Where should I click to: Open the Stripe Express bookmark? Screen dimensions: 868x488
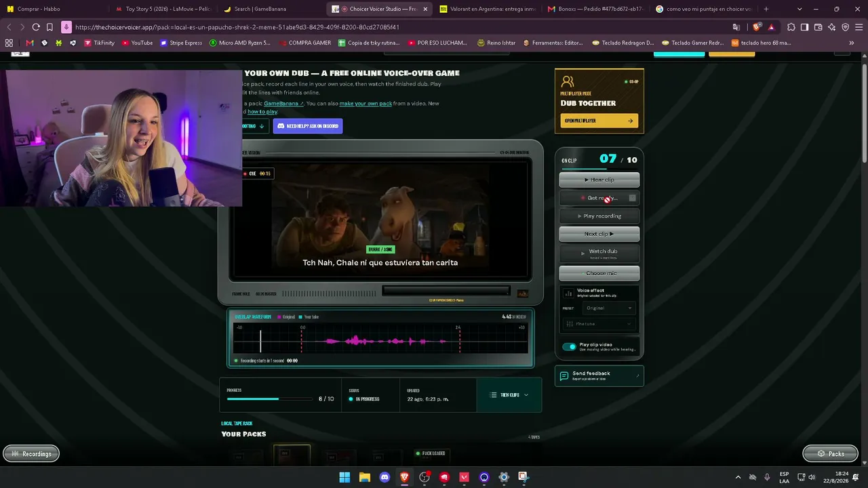click(x=181, y=43)
